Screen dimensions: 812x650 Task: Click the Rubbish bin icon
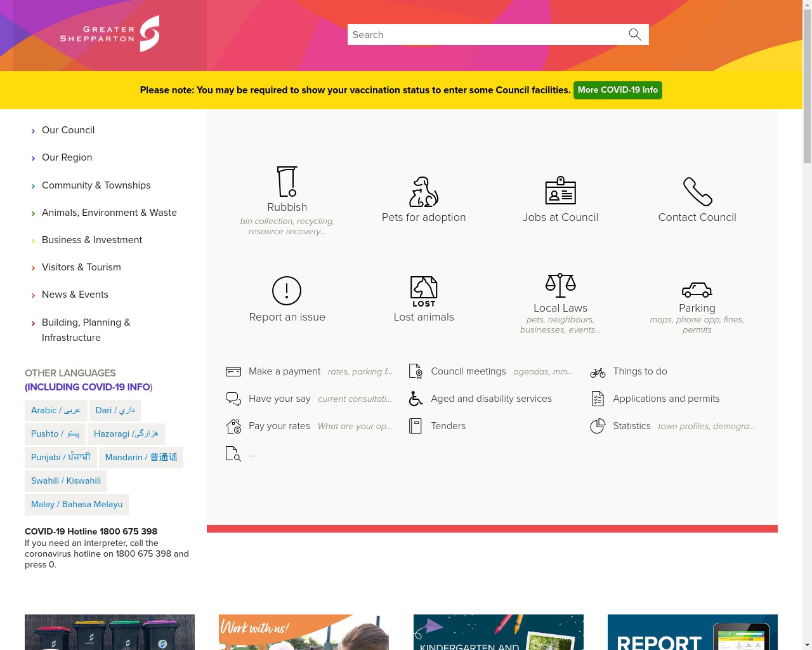(287, 182)
